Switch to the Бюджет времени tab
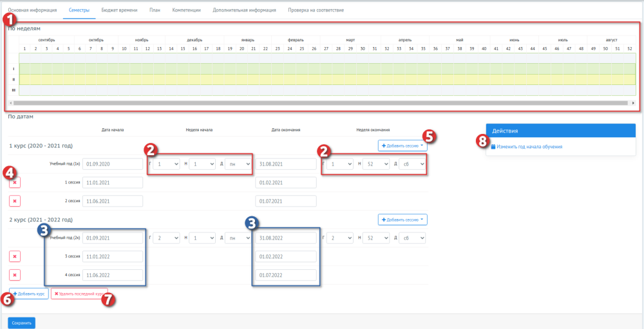The width and height of the screenshot is (644, 329). tap(120, 10)
